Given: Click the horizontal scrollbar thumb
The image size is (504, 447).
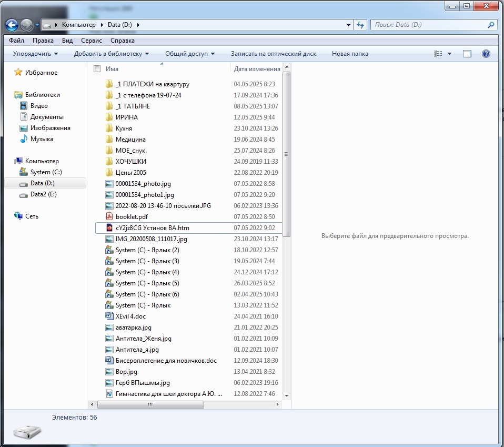Looking at the screenshot, I should [150, 404].
